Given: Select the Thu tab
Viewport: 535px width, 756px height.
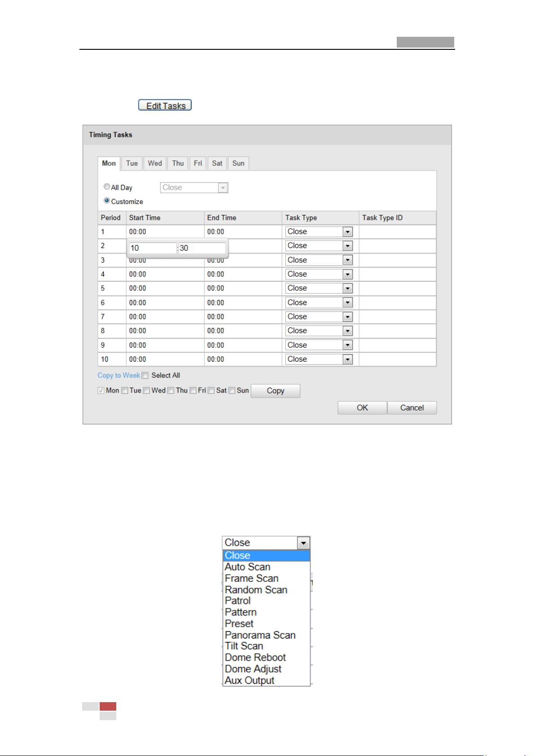Looking at the screenshot, I should click(178, 163).
